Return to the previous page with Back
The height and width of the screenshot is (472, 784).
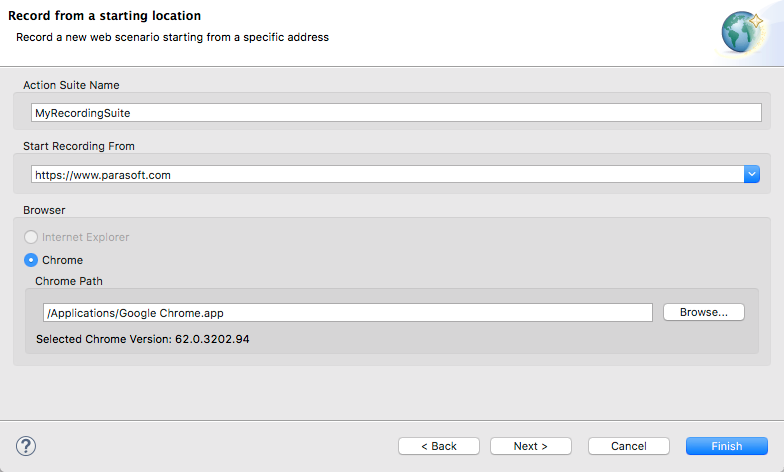point(438,446)
